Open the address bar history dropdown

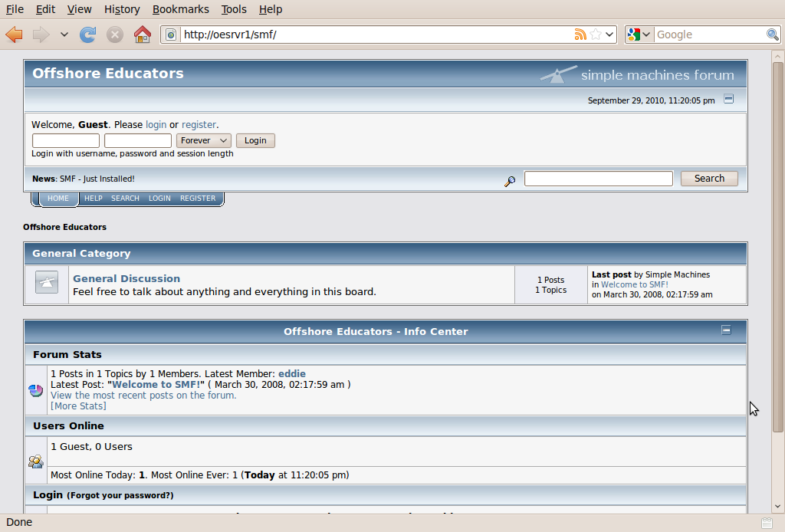(609, 34)
